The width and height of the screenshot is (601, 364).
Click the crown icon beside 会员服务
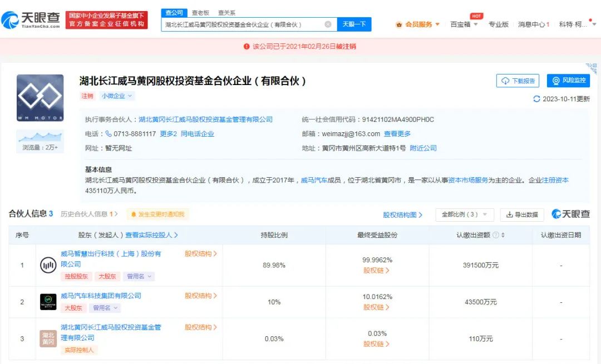point(399,24)
